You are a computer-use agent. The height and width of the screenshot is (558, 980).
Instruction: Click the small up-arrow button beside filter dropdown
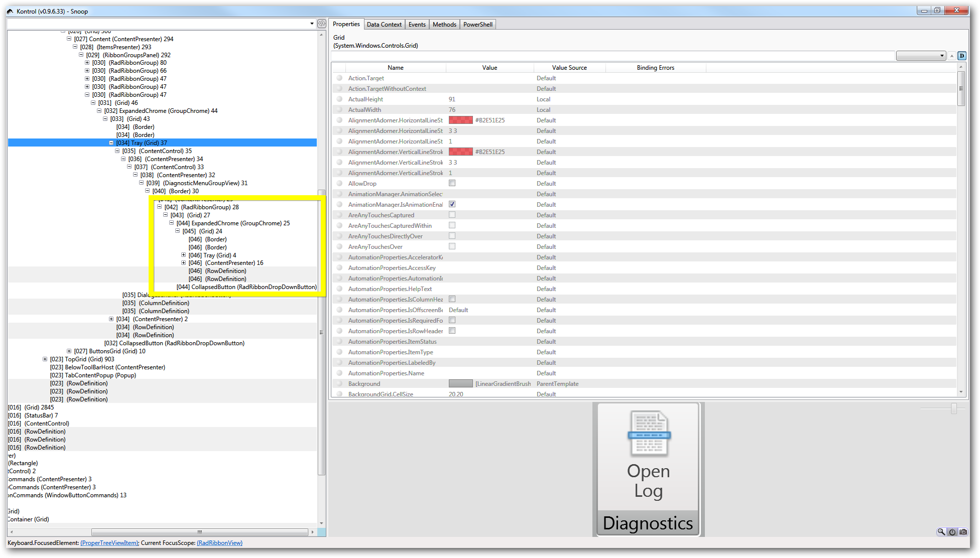click(x=952, y=56)
